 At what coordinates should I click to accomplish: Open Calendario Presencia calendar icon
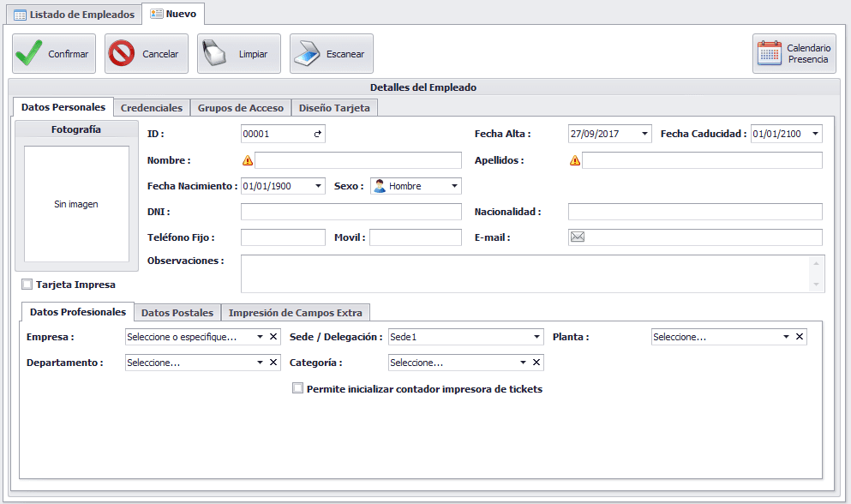tap(770, 54)
